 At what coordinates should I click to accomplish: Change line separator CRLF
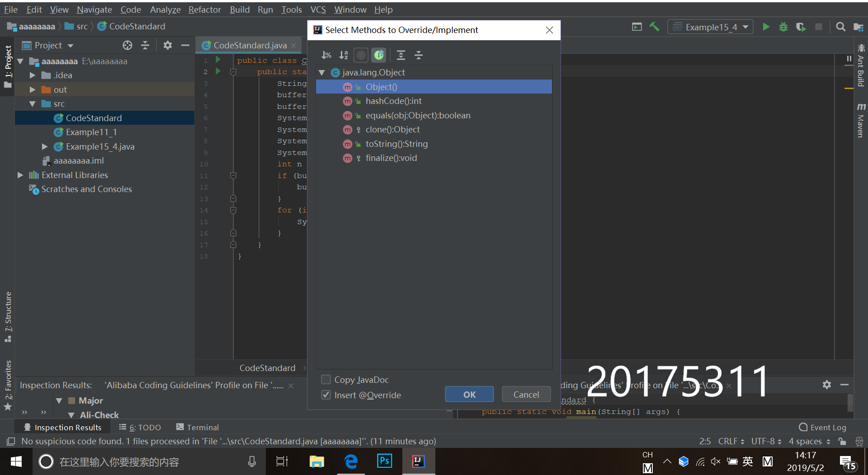[x=731, y=441]
